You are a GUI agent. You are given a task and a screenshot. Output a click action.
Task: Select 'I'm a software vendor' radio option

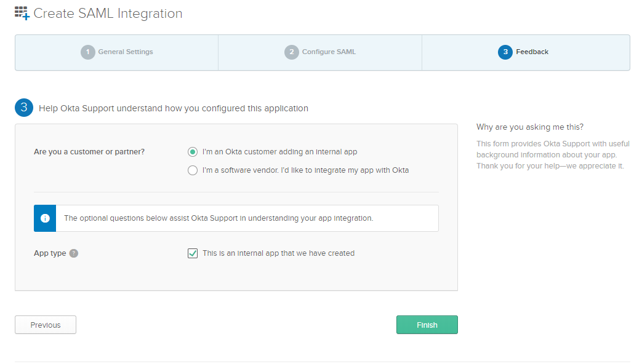click(x=193, y=170)
